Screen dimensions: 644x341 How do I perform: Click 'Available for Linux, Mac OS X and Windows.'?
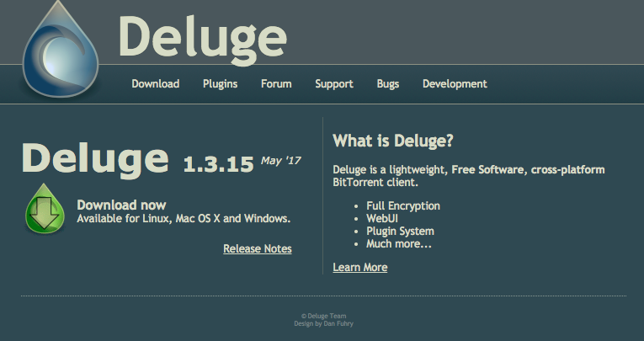[184, 219]
